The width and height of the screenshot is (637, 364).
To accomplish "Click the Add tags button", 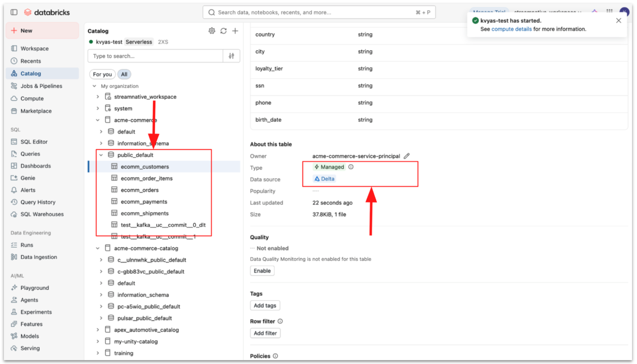I will [265, 305].
